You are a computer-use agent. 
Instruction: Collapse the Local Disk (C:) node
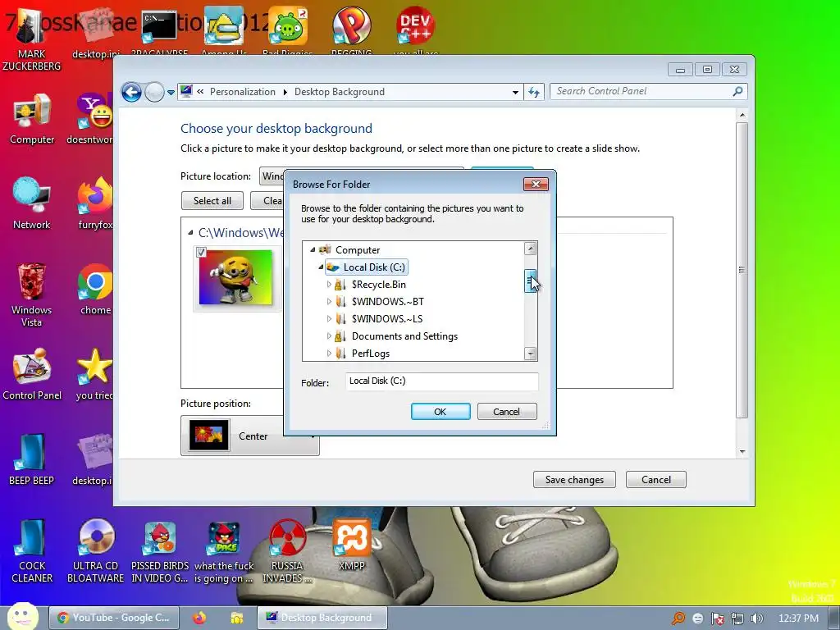(321, 267)
